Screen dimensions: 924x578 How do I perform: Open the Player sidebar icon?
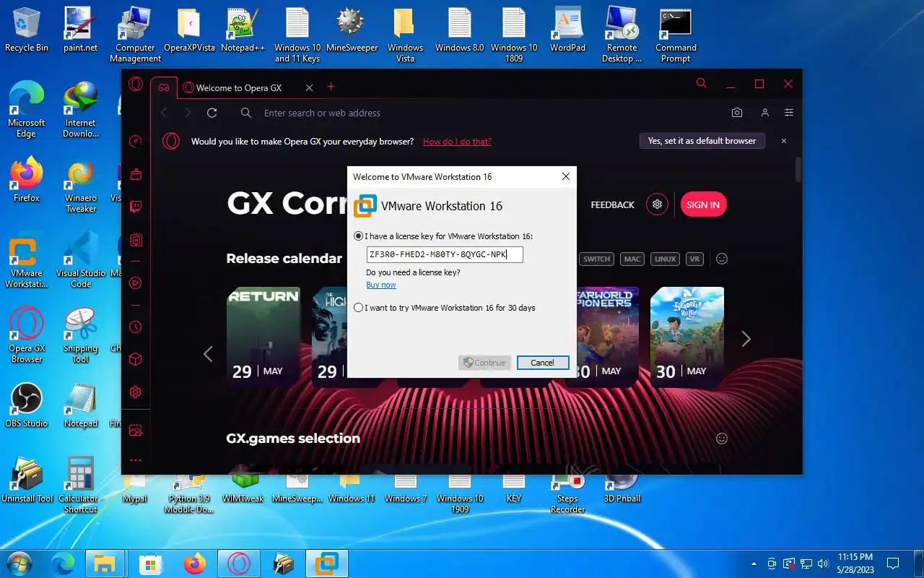pos(135,282)
